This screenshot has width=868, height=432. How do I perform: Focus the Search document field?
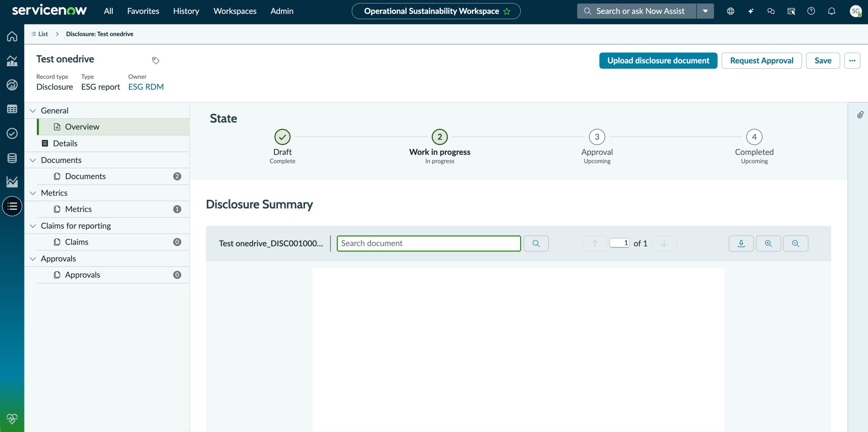(x=429, y=243)
